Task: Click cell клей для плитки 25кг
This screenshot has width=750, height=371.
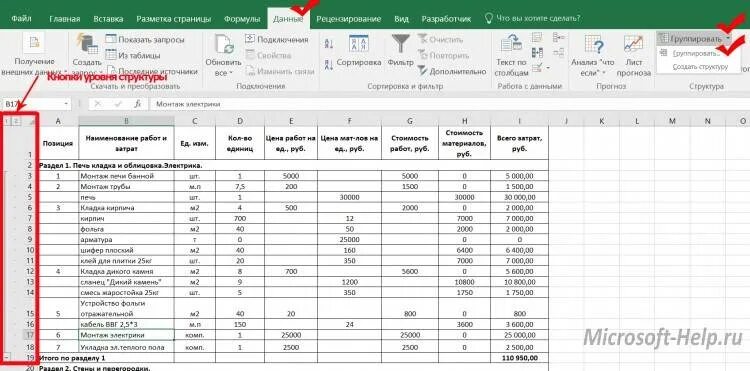Action: [x=127, y=261]
